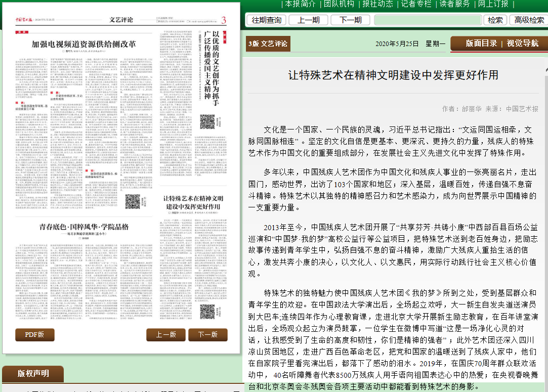The image size is (548, 392).
Task: Open 加强电视频道资源供给侧改革 article in page preview
Action: [84, 44]
